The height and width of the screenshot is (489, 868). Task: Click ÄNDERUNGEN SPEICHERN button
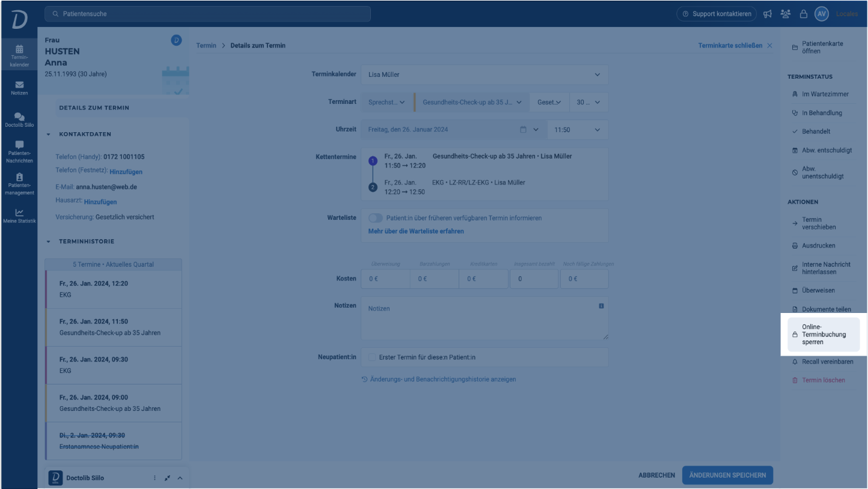coord(727,475)
